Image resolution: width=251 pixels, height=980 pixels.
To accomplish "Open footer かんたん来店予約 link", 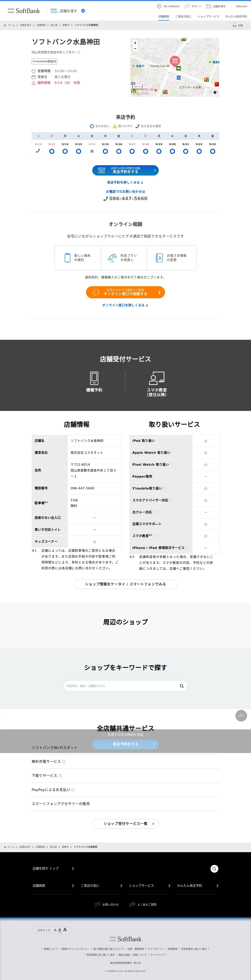I will (x=198, y=886).
